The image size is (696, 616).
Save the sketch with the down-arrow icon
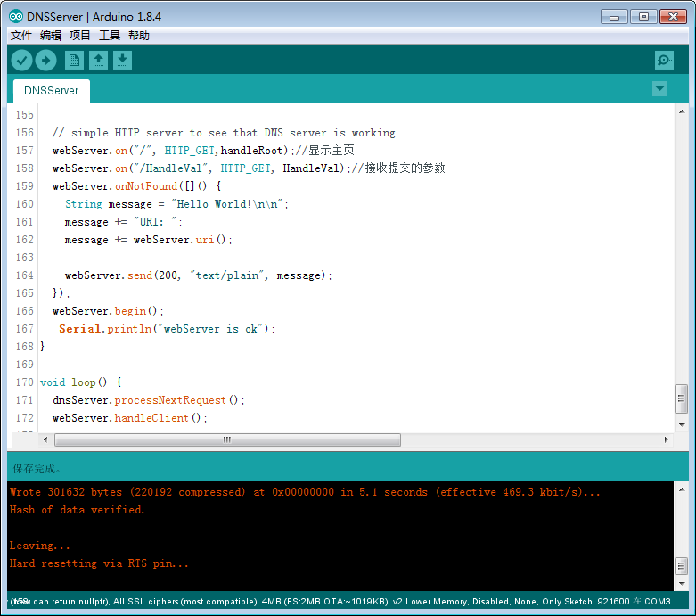coord(122,61)
